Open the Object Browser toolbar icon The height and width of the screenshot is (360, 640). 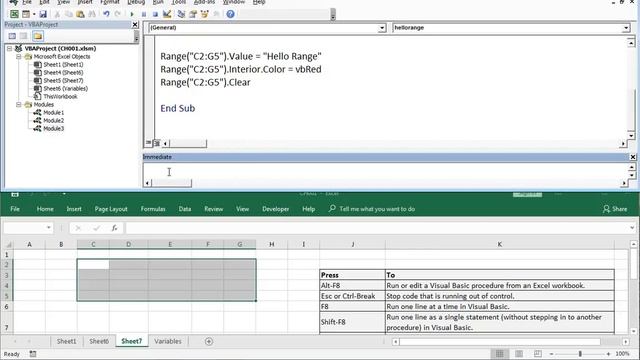point(204,14)
